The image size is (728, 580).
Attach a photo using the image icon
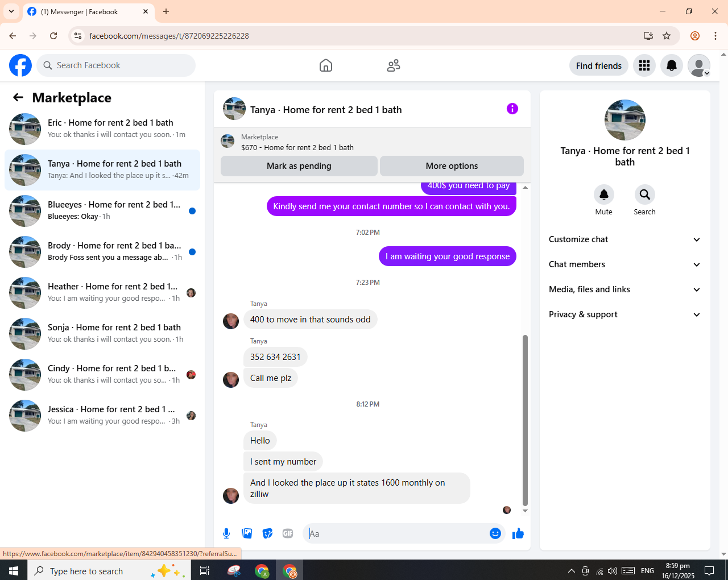[x=247, y=533]
